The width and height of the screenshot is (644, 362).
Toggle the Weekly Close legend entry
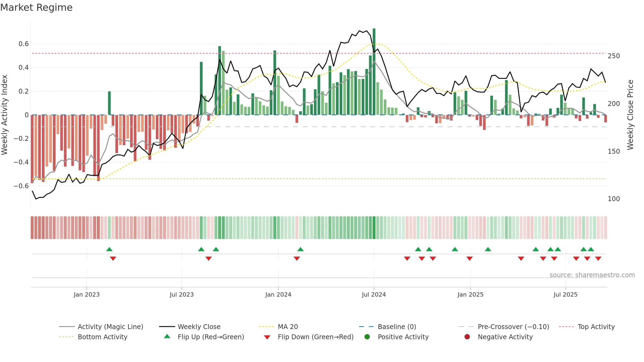coord(190,327)
